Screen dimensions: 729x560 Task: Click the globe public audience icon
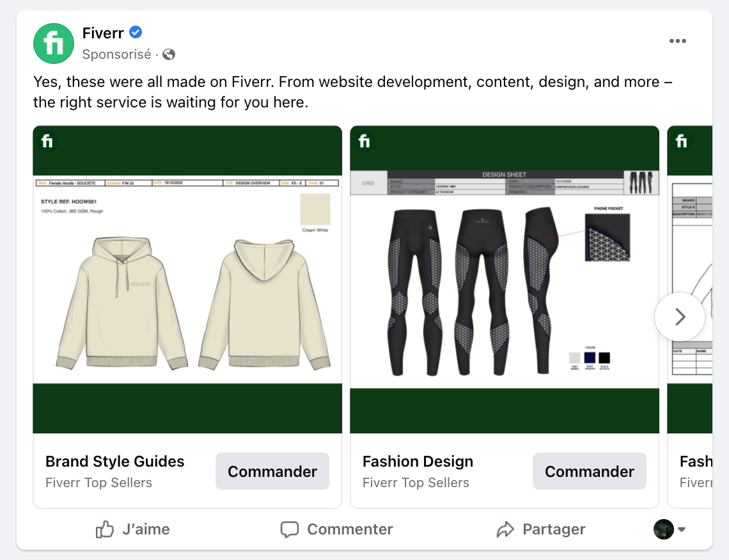169,54
